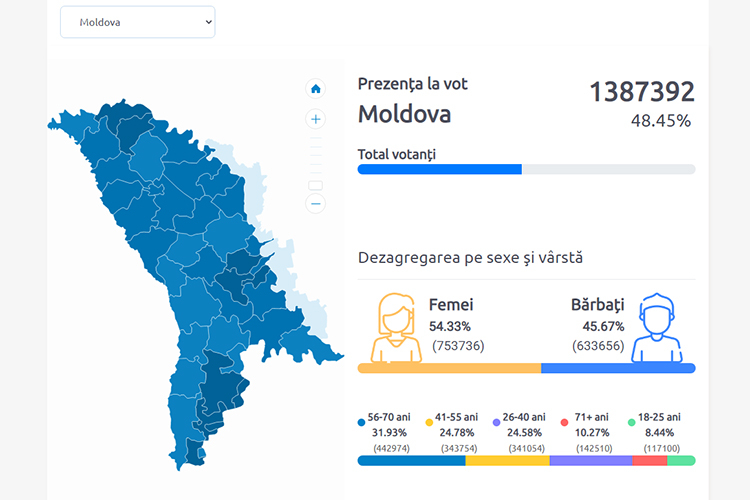This screenshot has width=750, height=500.
Task: Click the purple 26-40 ani bar segment
Action: tap(590, 461)
